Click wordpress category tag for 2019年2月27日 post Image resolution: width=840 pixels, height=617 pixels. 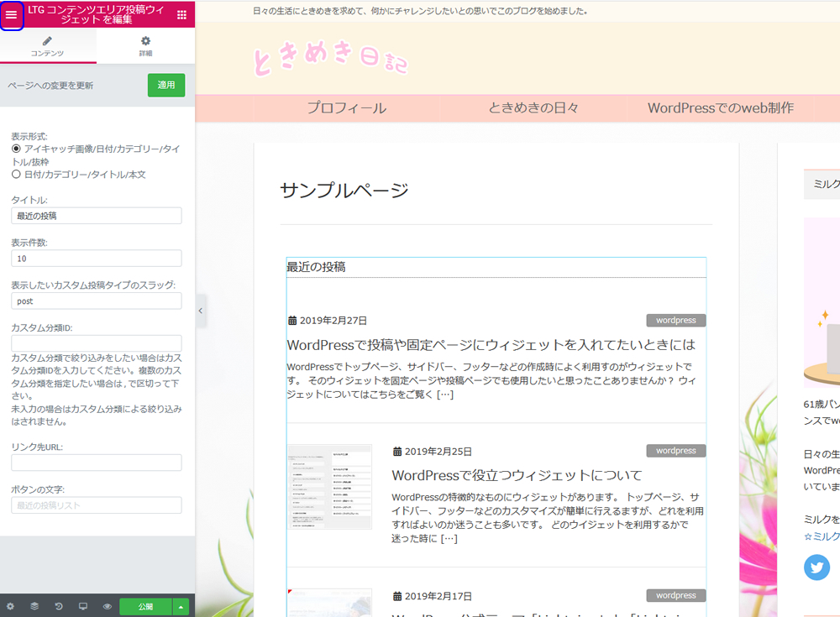(x=676, y=321)
